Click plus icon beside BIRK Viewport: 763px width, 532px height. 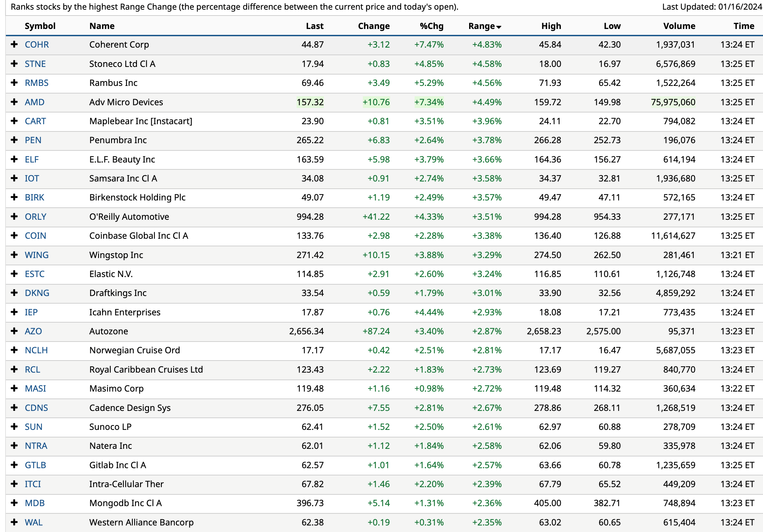coord(14,197)
